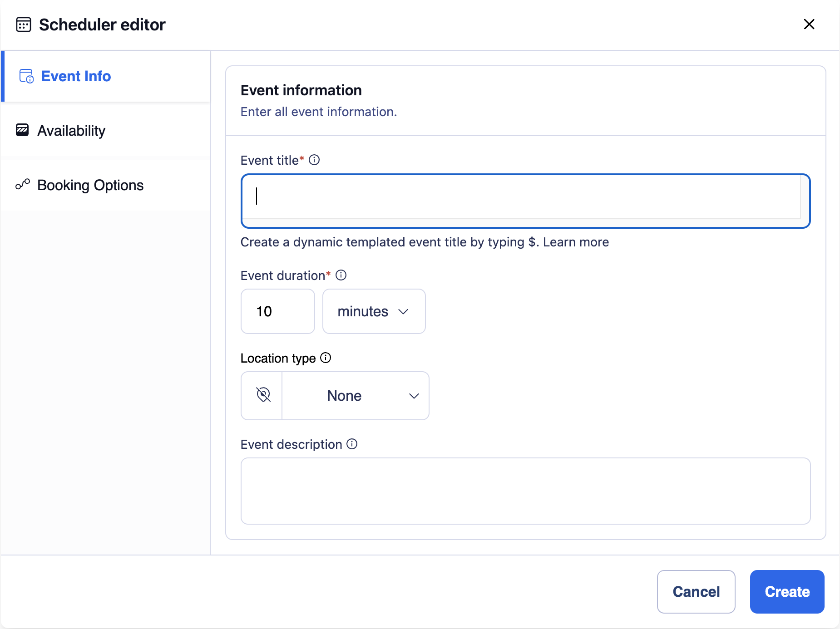This screenshot has height=629, width=840.
Task: Click the Scheduler editor calendar icon
Action: point(23,25)
